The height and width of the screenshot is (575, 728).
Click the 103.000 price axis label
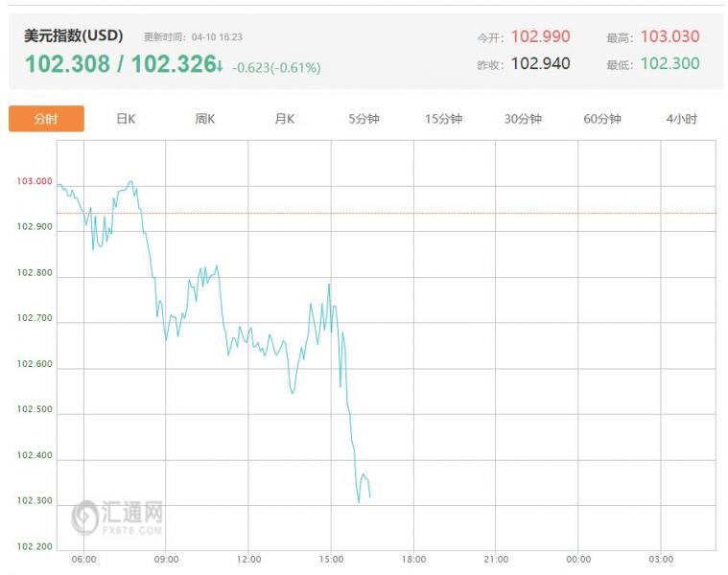[x=34, y=181]
